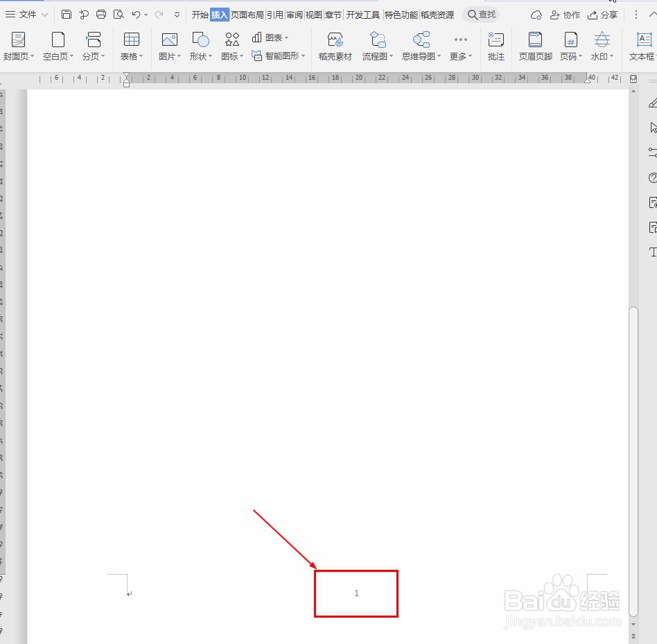The height and width of the screenshot is (644, 657).
Task: Click the cloud sync icon
Action: [536, 15]
